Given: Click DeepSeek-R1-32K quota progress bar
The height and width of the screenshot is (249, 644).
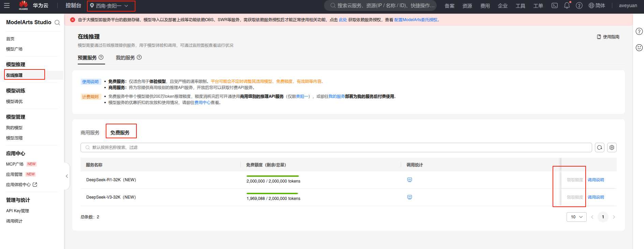Looking at the screenshot, I should point(273,176).
